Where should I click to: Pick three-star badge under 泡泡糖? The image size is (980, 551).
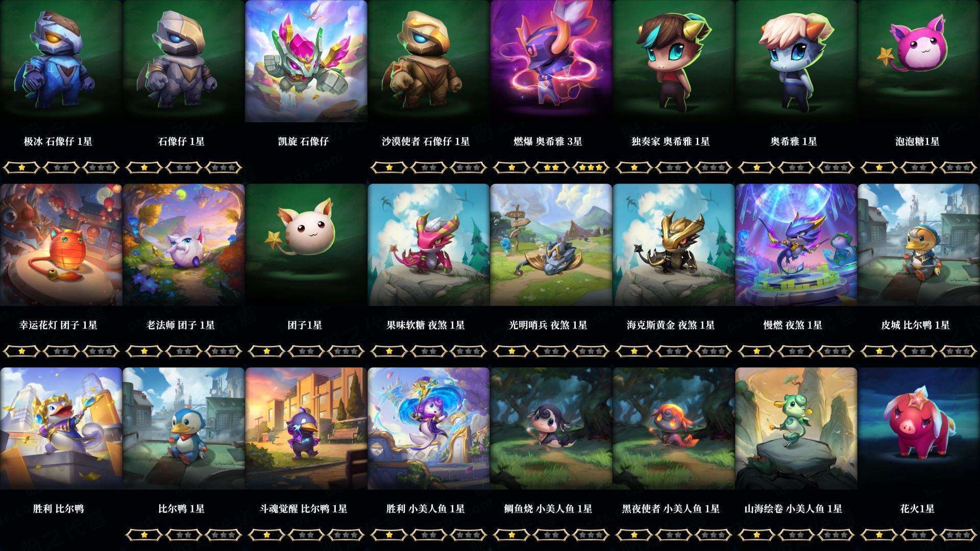959,167
